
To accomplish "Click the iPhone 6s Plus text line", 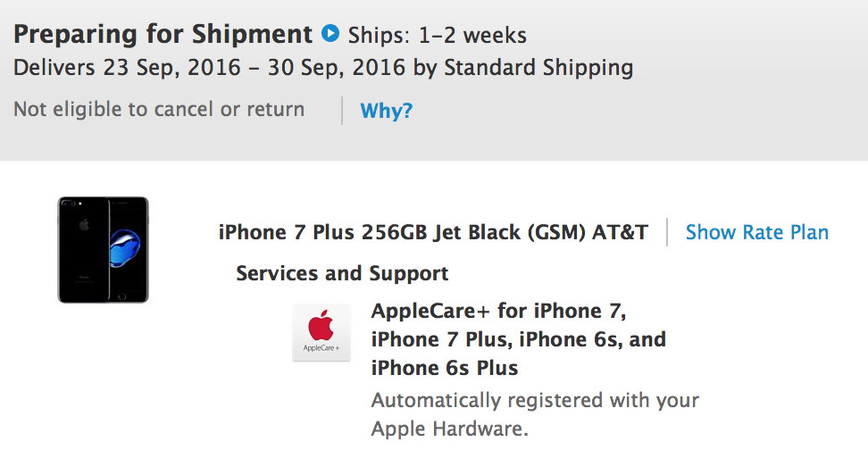I will (x=445, y=368).
